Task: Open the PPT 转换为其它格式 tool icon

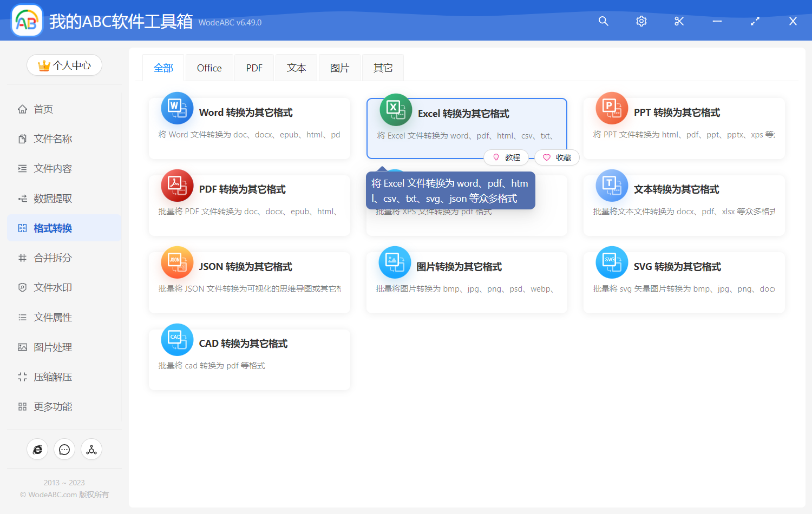Action: (611, 108)
